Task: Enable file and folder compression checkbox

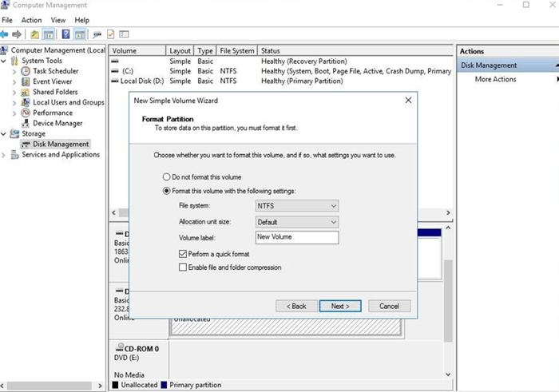Action: pos(183,267)
